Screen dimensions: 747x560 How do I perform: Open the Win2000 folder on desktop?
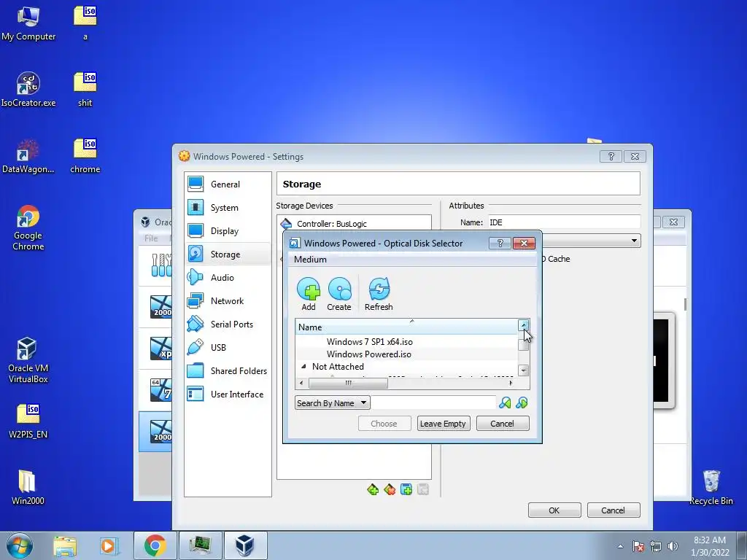coord(28,487)
